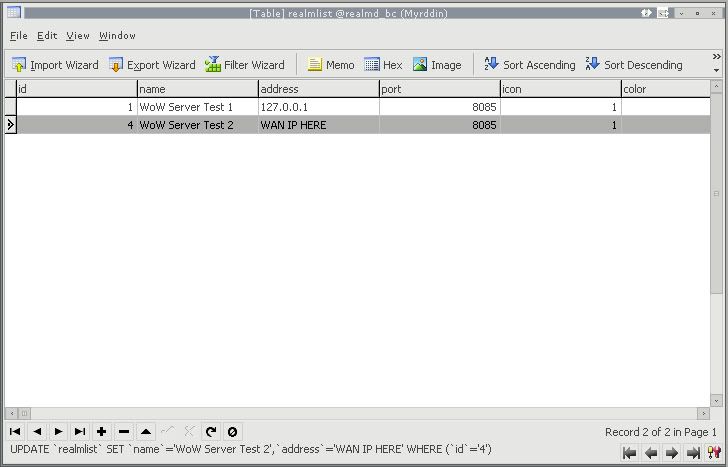The height and width of the screenshot is (467, 728).
Task: Open the Filter Wizard
Action: click(245, 65)
